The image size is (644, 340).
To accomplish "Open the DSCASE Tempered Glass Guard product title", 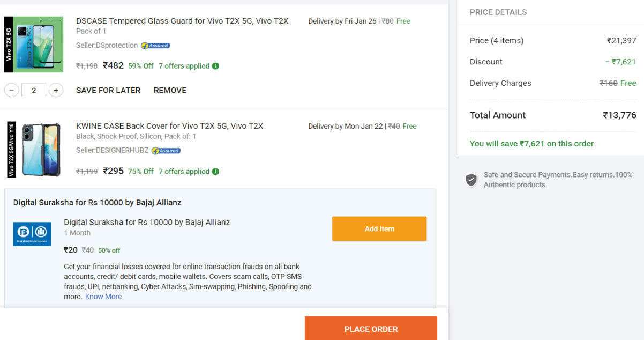I will (x=182, y=20).
